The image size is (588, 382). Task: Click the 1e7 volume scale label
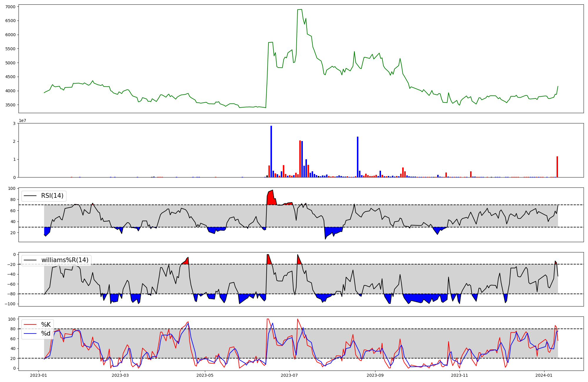coord(23,121)
